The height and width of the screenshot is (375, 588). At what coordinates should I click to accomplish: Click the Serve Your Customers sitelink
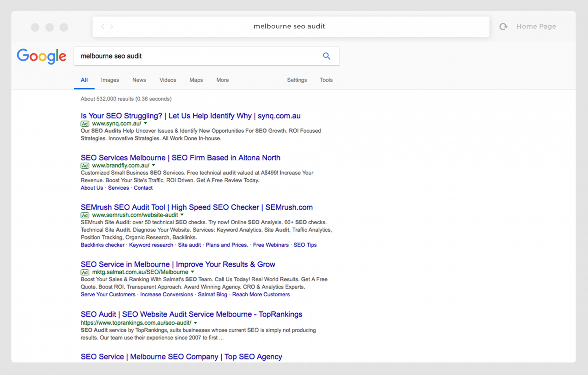[108, 294]
